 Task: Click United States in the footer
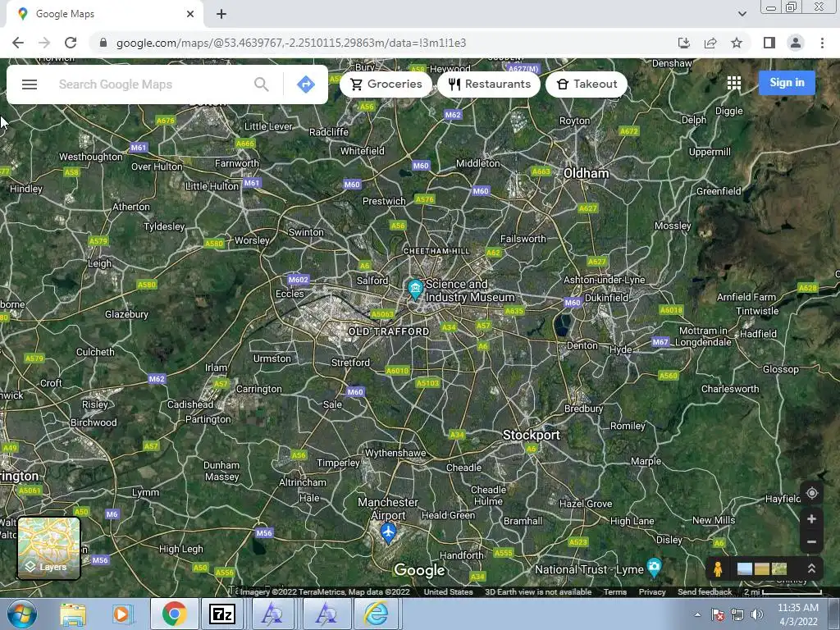[x=449, y=592]
